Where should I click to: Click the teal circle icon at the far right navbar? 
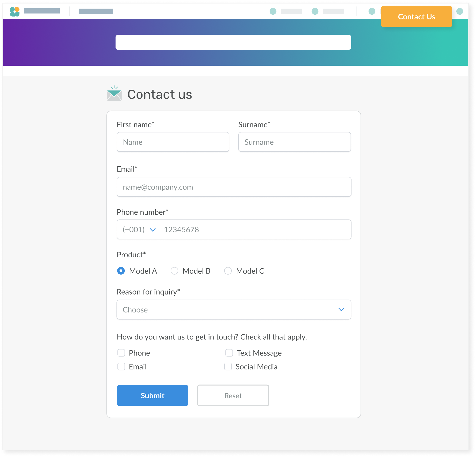click(460, 11)
